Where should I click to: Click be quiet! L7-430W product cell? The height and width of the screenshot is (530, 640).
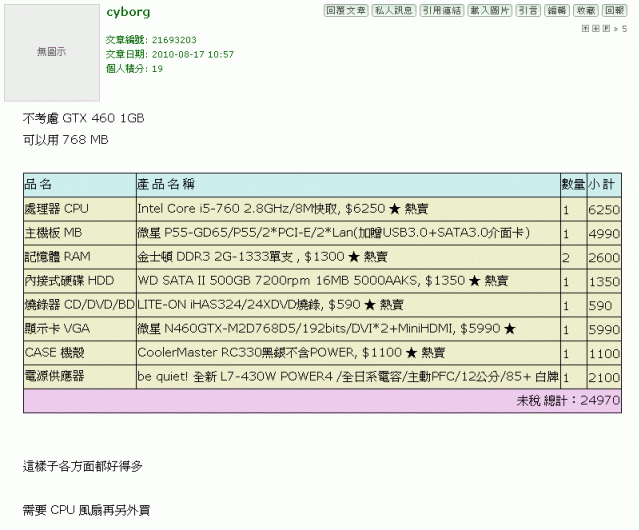coord(348,376)
